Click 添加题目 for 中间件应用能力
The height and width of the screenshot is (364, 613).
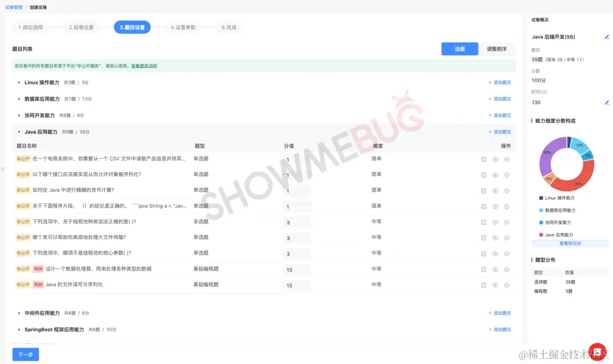[499, 313]
